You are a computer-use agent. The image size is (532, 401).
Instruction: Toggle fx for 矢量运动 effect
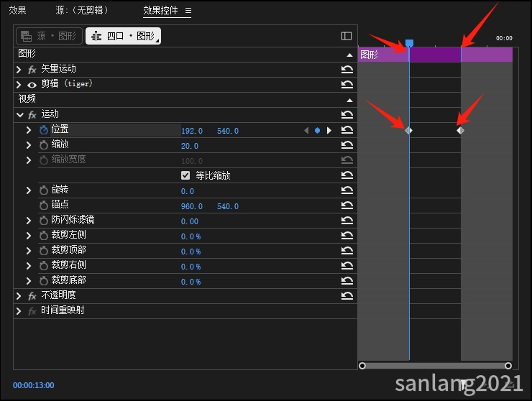(32, 70)
